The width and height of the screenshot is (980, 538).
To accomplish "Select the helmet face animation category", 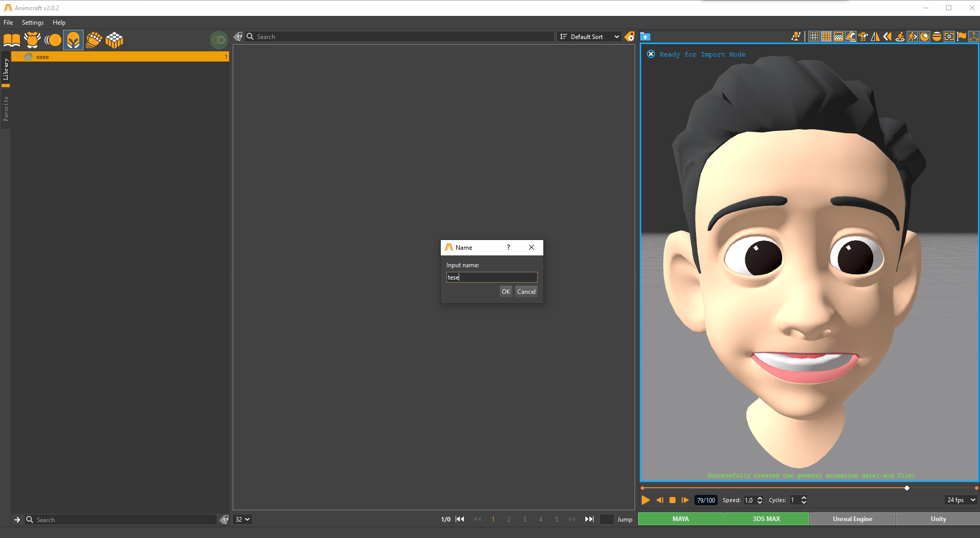I will click(73, 40).
